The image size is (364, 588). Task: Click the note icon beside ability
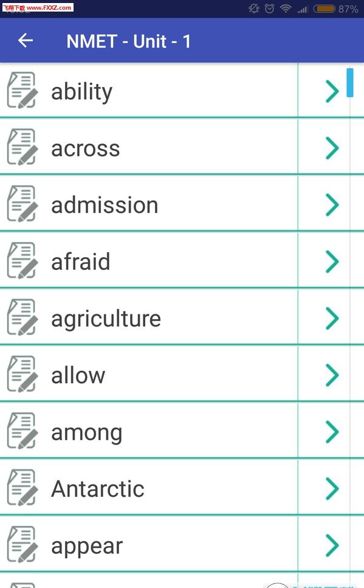pos(22,91)
